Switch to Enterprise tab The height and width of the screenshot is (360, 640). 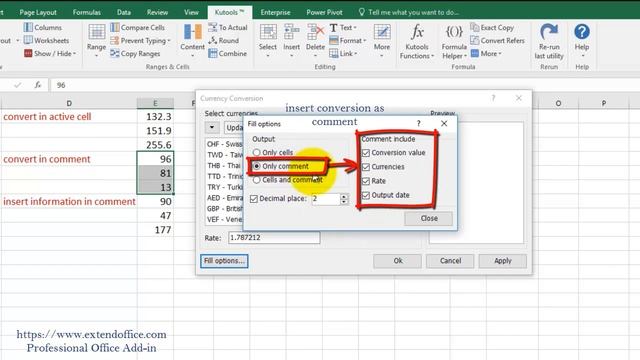click(276, 12)
